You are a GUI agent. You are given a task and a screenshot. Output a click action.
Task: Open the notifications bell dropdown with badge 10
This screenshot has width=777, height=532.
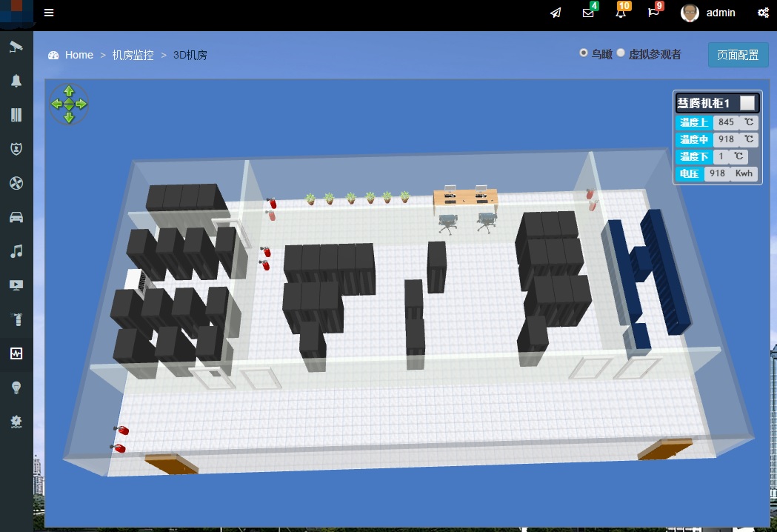click(621, 13)
